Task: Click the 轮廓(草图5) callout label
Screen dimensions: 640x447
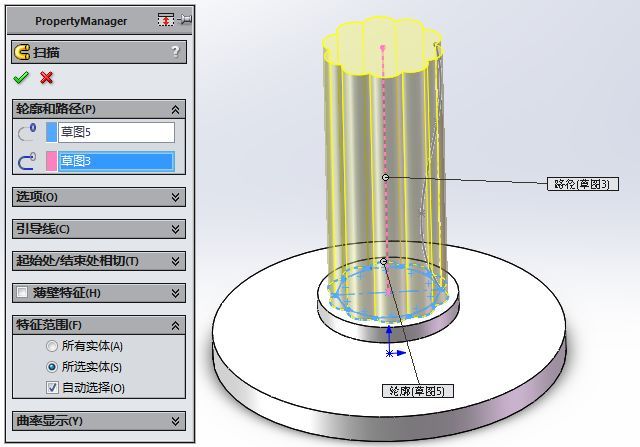Action: (x=418, y=391)
